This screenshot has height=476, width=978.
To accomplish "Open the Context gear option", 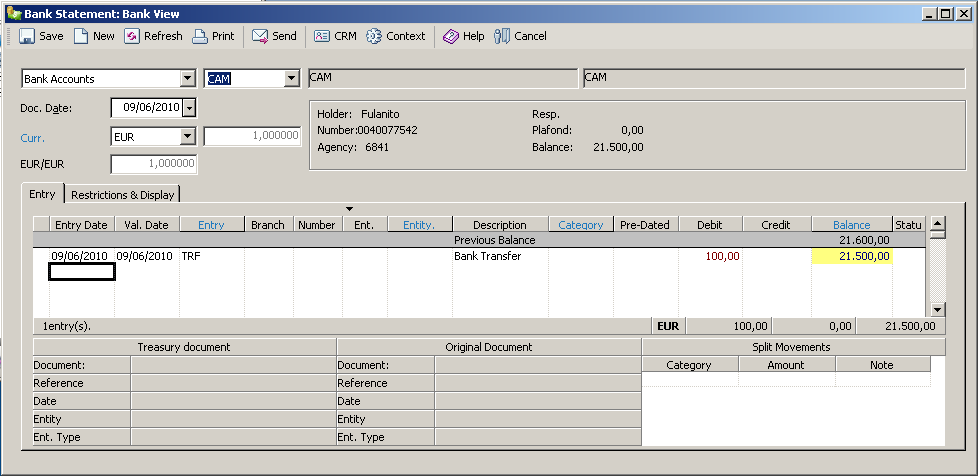I will [x=374, y=36].
